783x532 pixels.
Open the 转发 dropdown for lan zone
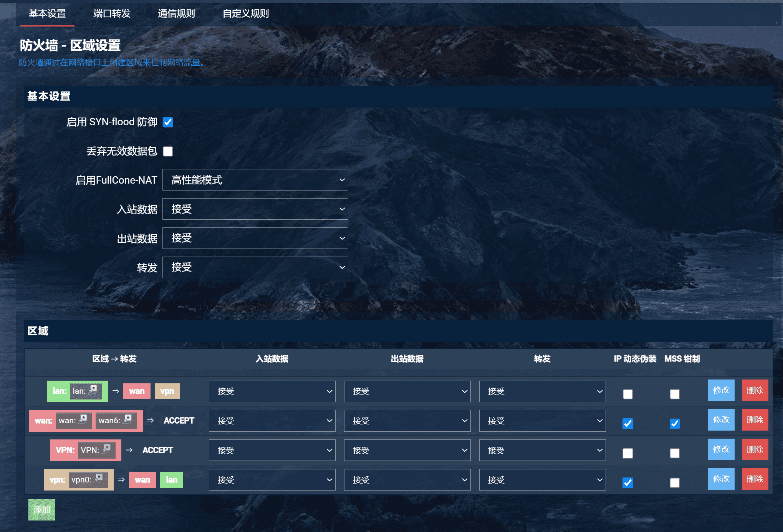tap(542, 391)
